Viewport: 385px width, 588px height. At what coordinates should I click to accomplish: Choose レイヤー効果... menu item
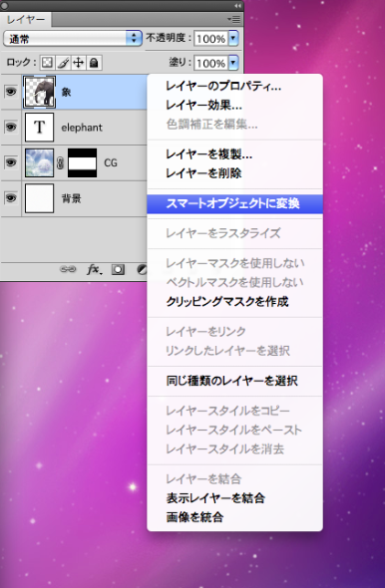click(x=234, y=106)
